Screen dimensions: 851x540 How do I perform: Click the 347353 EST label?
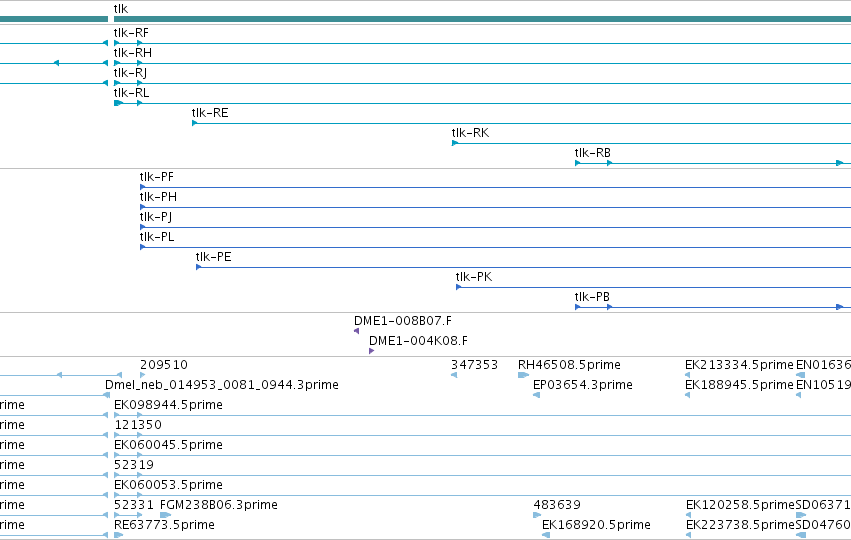[x=474, y=366]
